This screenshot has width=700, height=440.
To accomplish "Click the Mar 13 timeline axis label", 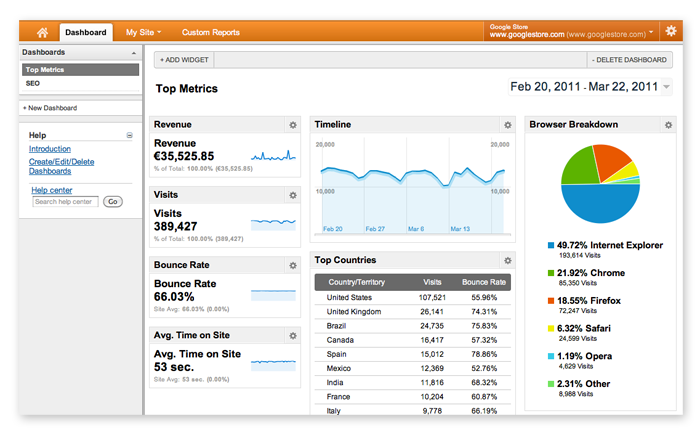I will click(x=460, y=229).
